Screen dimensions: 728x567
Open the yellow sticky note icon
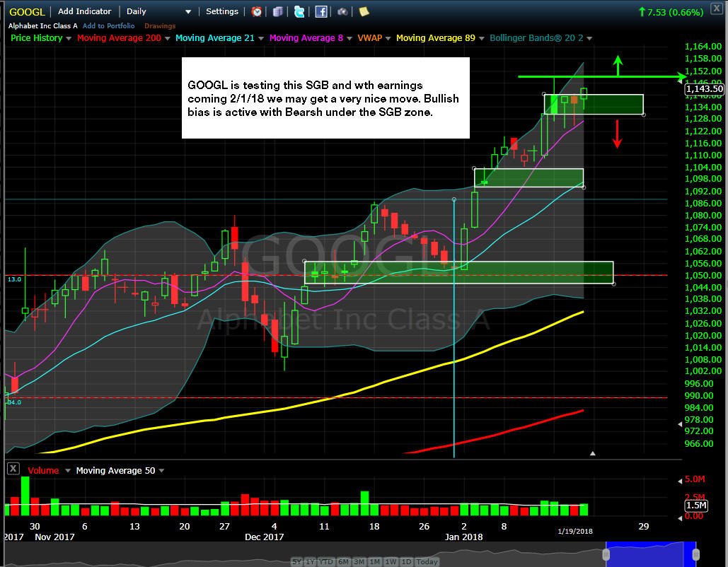(364, 11)
